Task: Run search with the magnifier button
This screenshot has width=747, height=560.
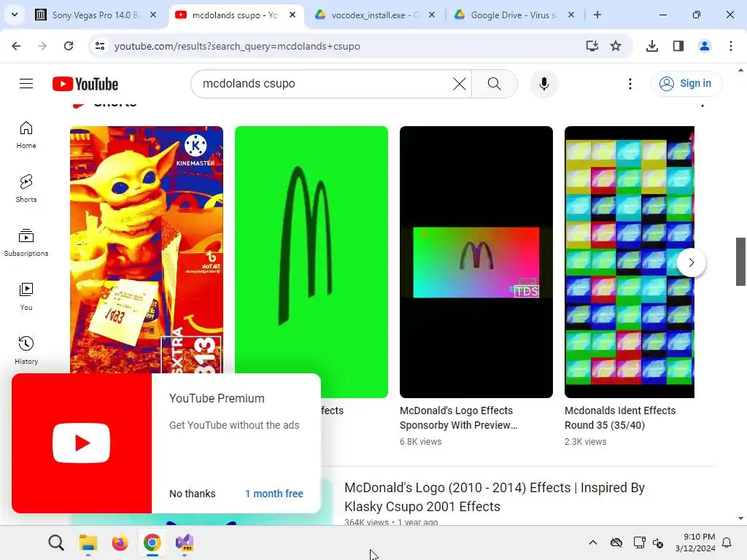Action: (x=494, y=84)
